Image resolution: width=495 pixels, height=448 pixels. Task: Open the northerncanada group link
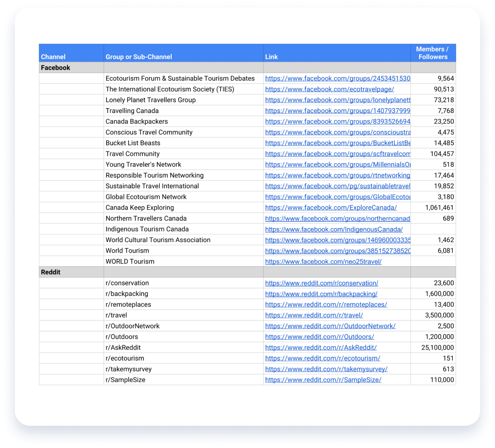pos(337,218)
